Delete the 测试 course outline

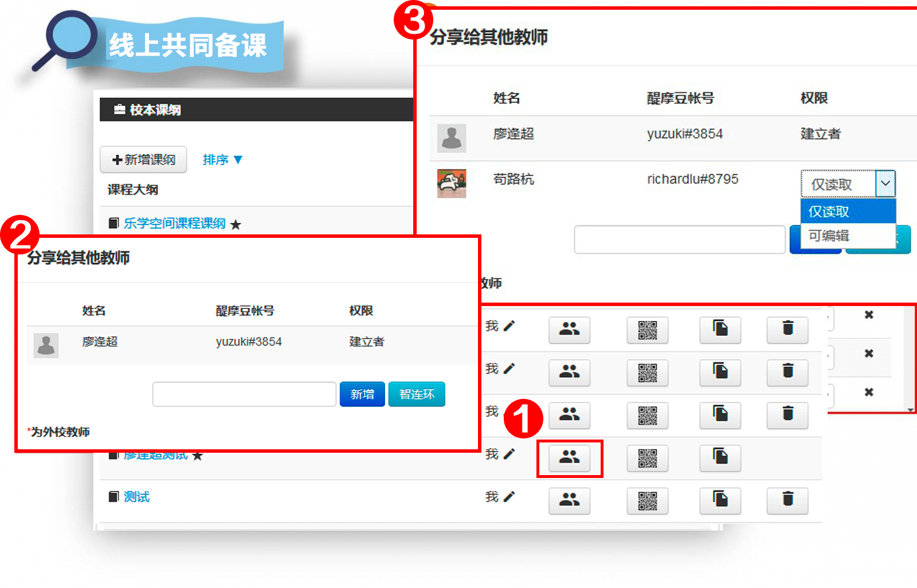[787, 500]
